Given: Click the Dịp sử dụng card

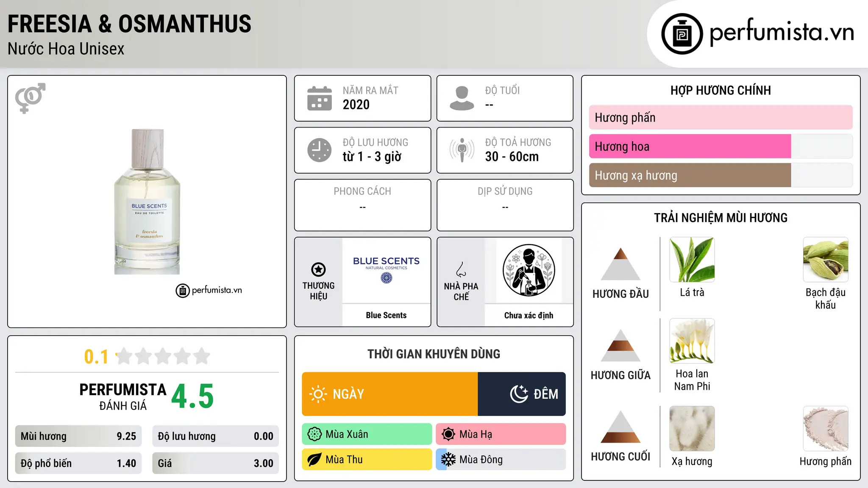Looking at the screenshot, I should coord(505,205).
